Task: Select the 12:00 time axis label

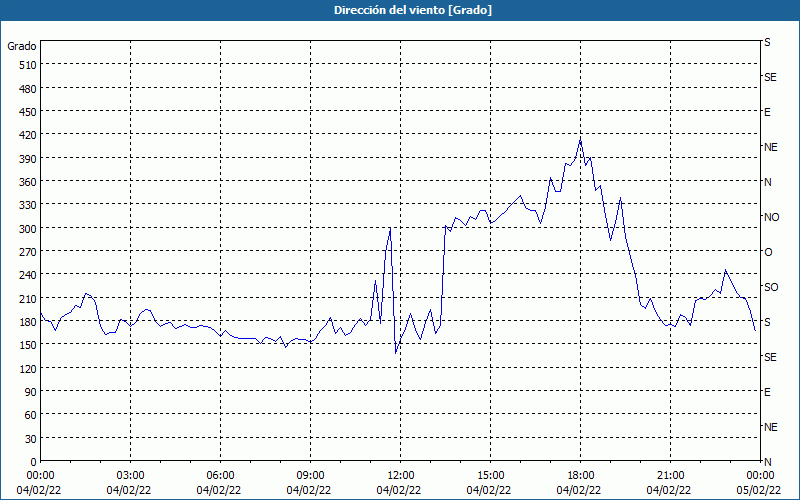Action: [x=401, y=476]
